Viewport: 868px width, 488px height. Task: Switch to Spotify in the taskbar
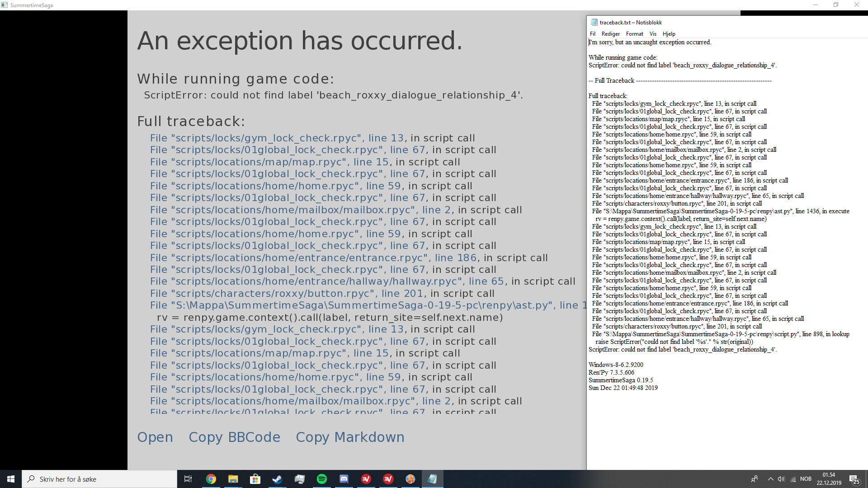321,479
